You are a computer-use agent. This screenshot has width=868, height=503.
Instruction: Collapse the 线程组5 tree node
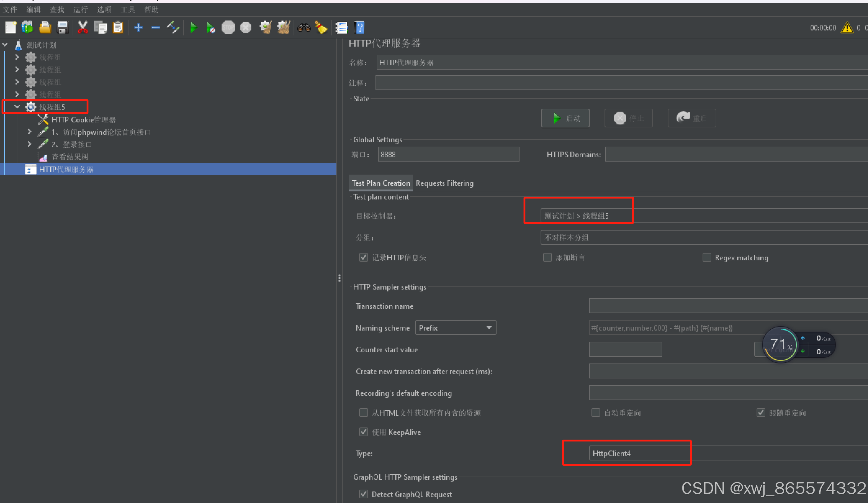[17, 107]
